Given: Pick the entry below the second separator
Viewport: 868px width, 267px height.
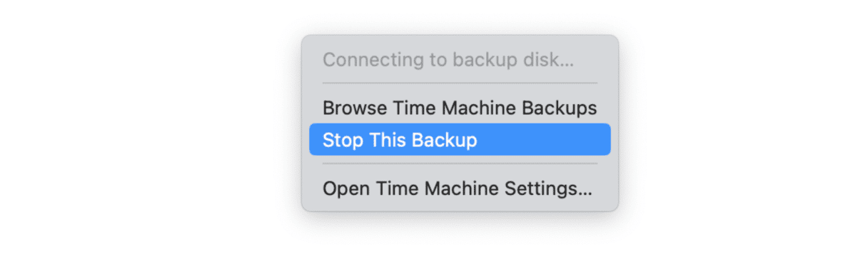Looking at the screenshot, I should click(460, 188).
